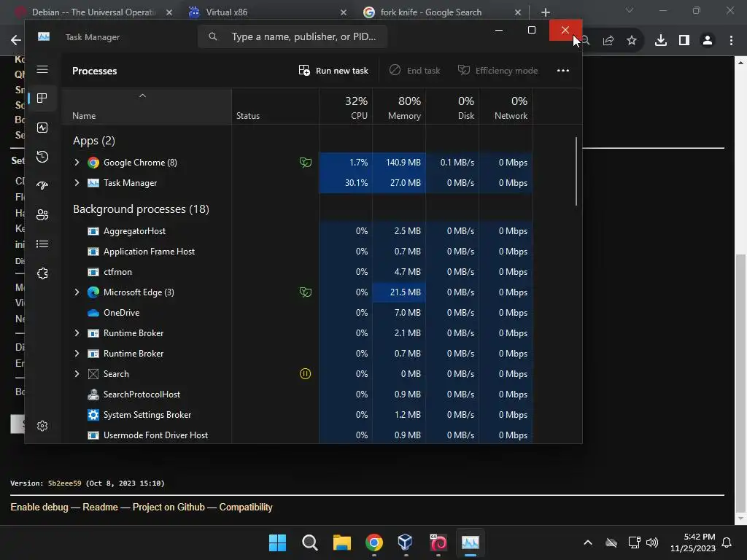The width and height of the screenshot is (747, 560).
Task: Open VirtualBox cube icon on taskbar
Action: pos(406,542)
